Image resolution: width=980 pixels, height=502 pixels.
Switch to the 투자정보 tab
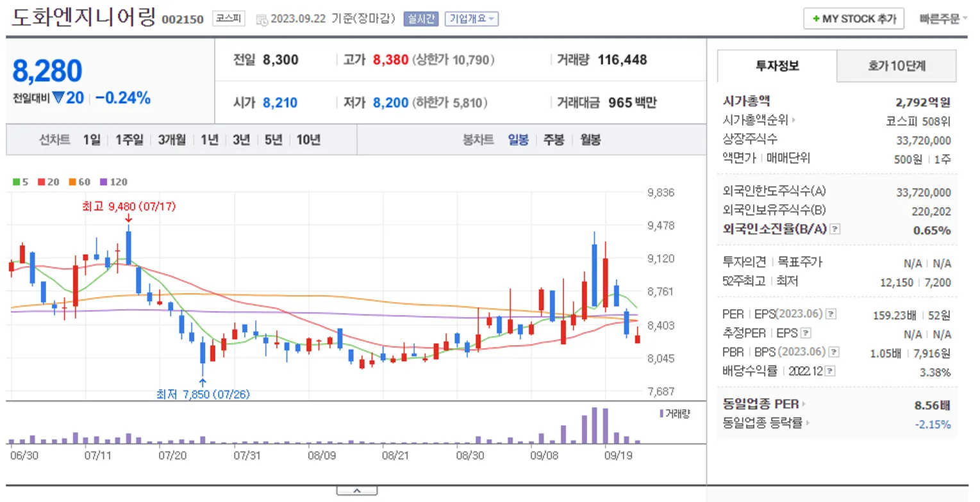pos(777,65)
